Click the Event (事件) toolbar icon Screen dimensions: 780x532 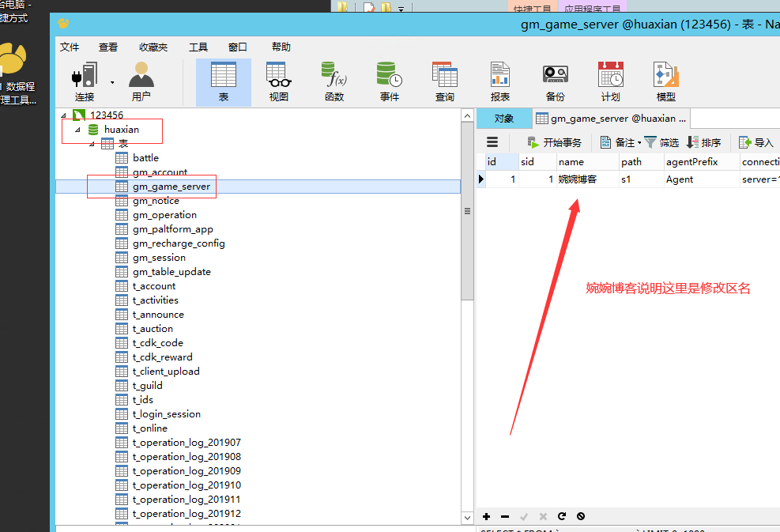(389, 81)
